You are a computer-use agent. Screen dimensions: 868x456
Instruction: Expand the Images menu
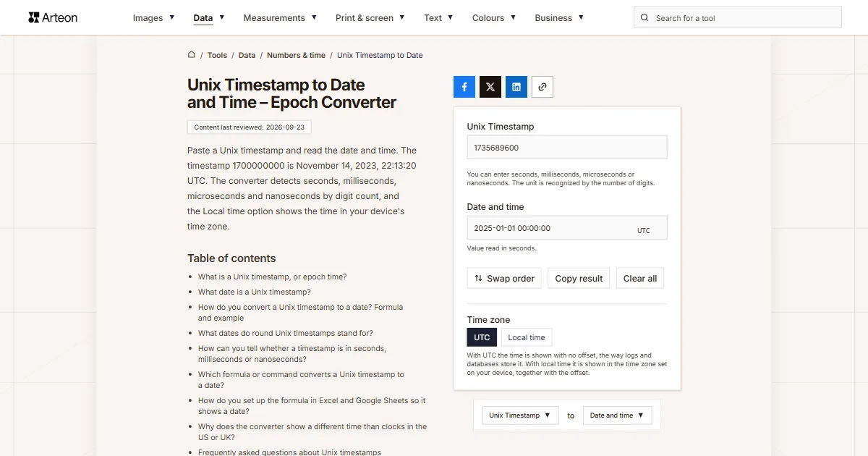point(153,17)
